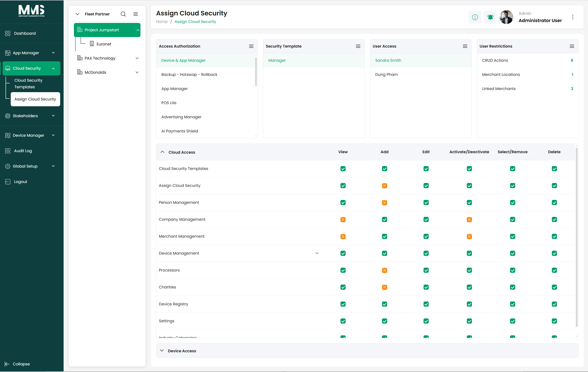
Task: Click the Logout icon
Action: pyautogui.click(x=7, y=181)
